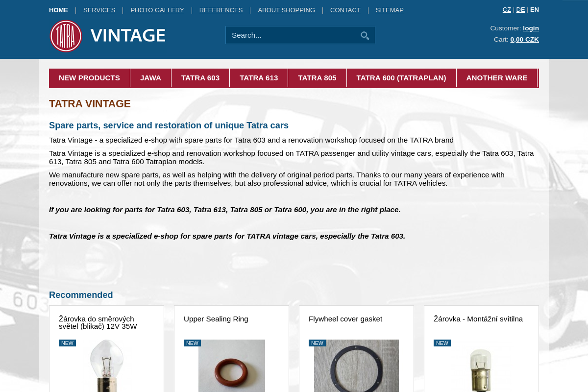This screenshot has width=588, height=392.
Task: Open Žárovka do směrových světel product title
Action: click(x=98, y=322)
